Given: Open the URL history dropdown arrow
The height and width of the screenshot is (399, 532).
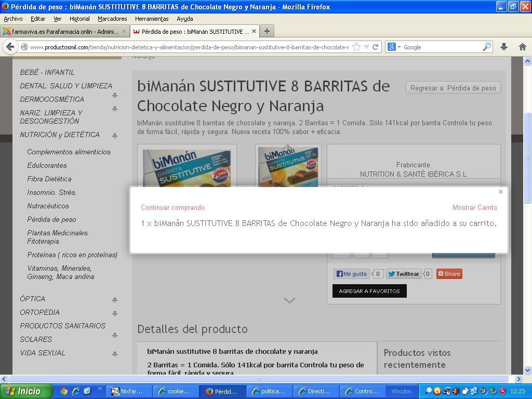Looking at the screenshot, I should coord(366,47).
